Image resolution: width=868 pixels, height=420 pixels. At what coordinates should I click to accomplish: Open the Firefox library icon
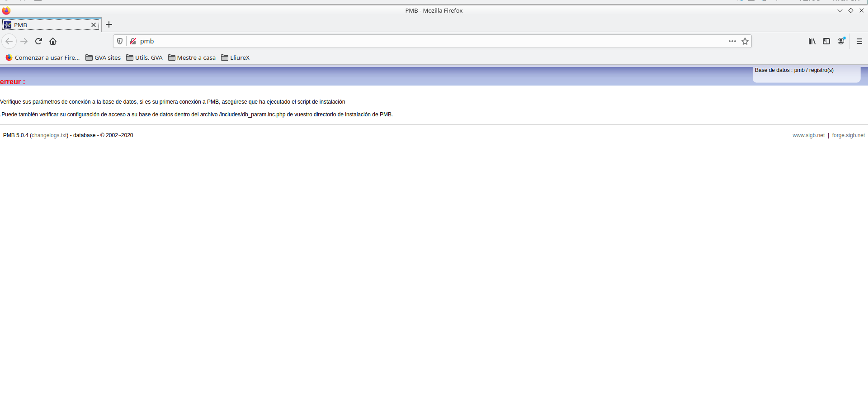(812, 41)
